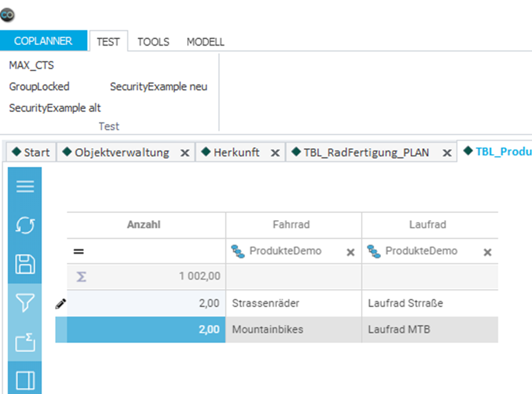The image size is (532, 394).
Task: Click the GroupLocked button
Action: [x=39, y=86]
